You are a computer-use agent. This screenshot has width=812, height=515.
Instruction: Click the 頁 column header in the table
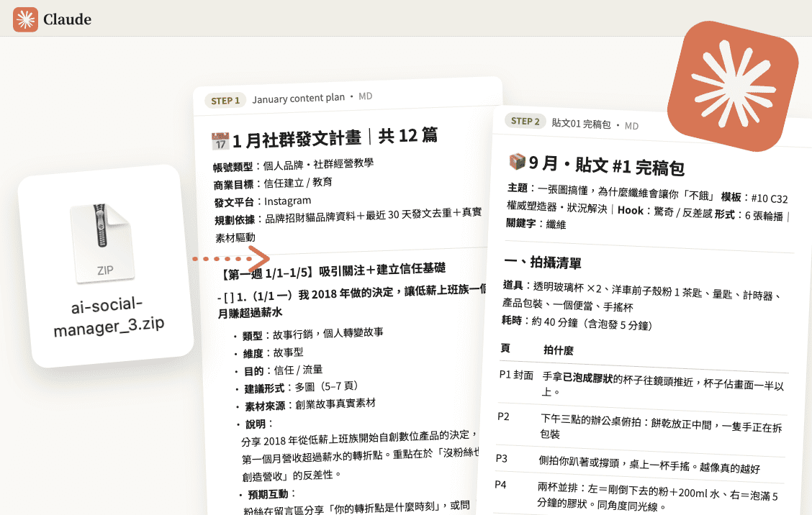tap(505, 348)
